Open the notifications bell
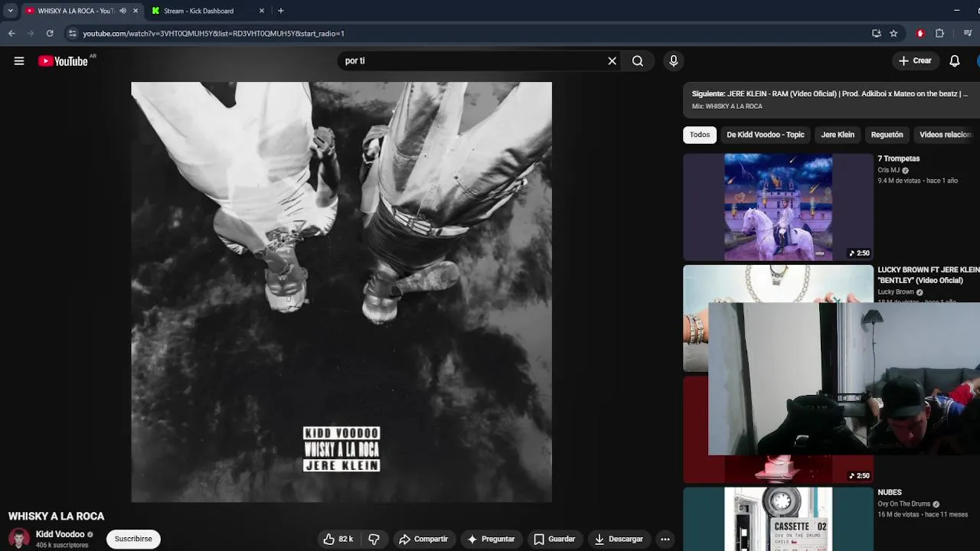 (x=955, y=61)
